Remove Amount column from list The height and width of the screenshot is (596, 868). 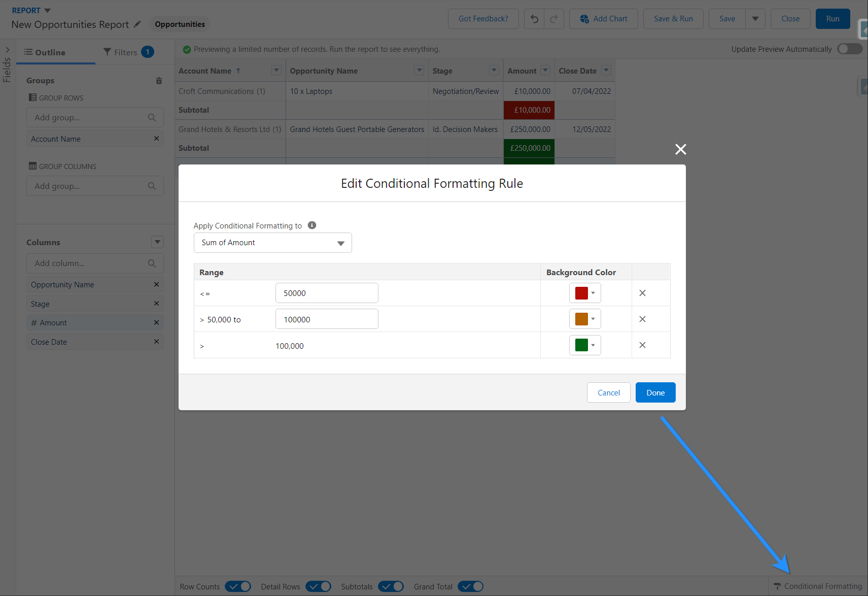point(156,322)
